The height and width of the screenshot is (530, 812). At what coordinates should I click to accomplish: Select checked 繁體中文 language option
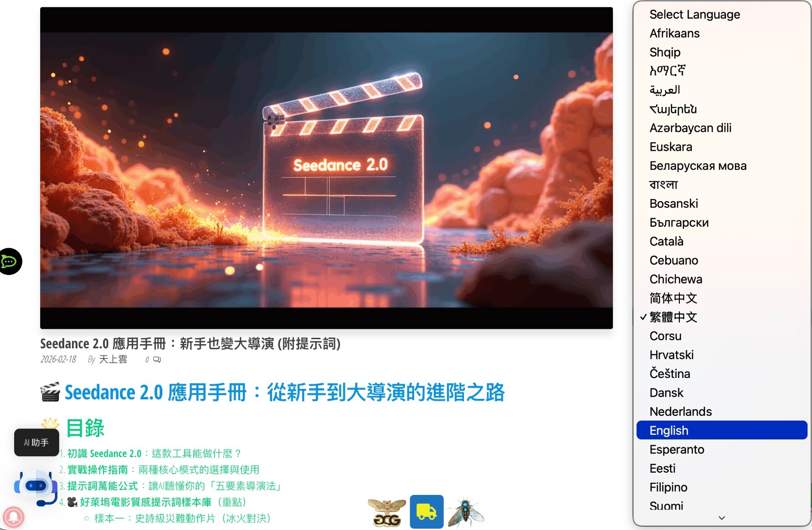click(673, 317)
